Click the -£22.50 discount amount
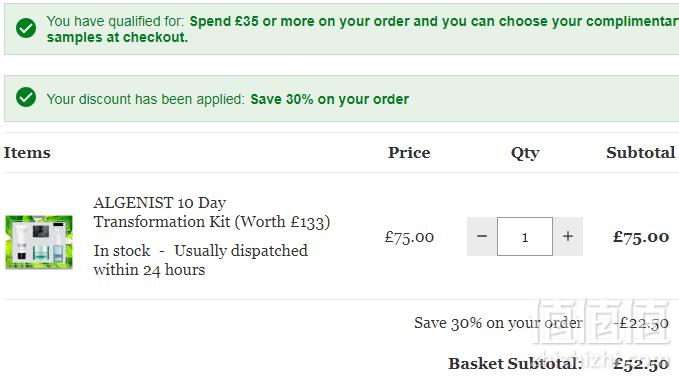 641,323
